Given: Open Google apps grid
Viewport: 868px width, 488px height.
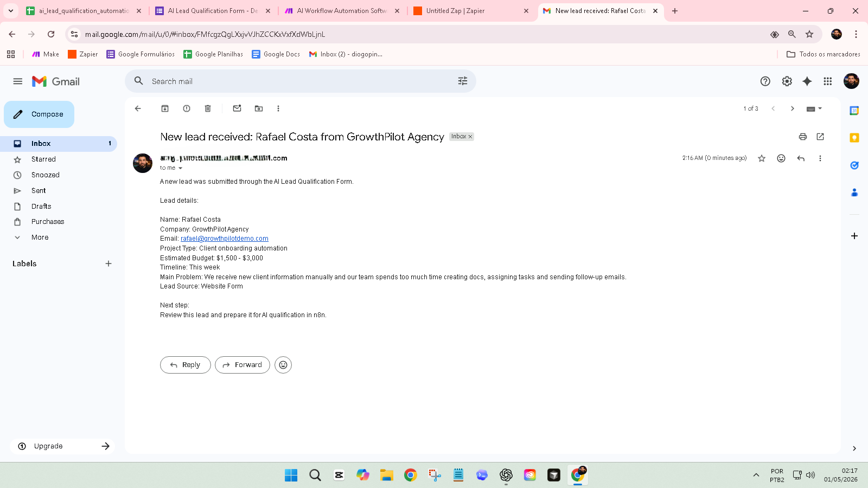Looking at the screenshot, I should pos(828,81).
